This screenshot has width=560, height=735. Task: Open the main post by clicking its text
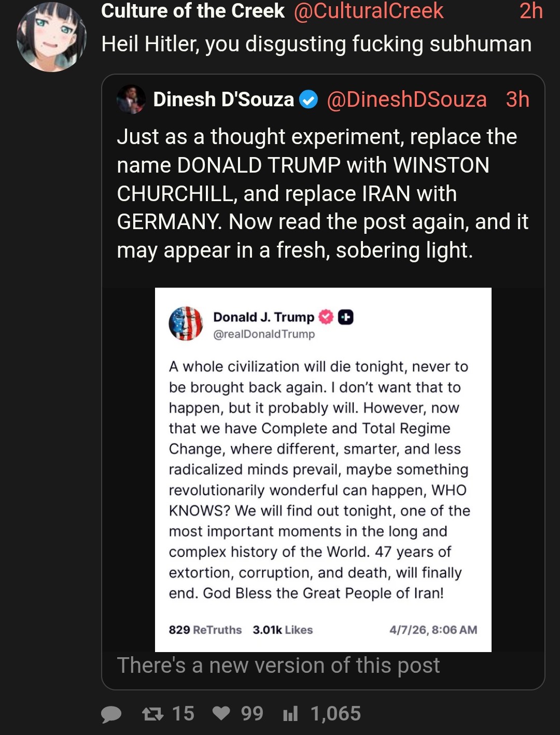[316, 44]
